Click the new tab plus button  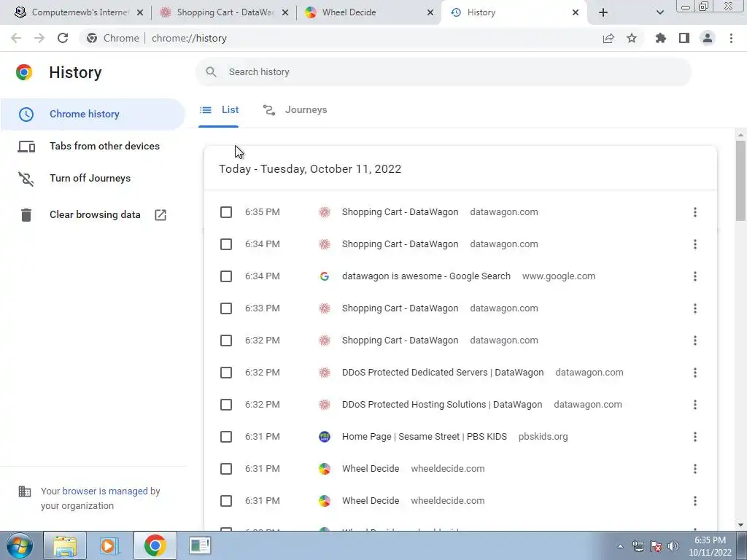[603, 12]
